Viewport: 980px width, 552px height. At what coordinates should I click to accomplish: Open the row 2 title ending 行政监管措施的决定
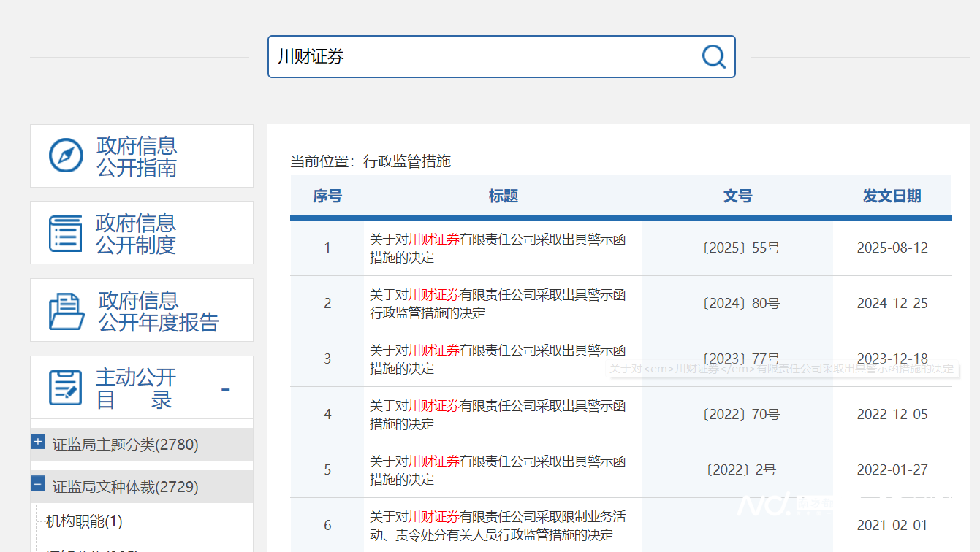[498, 304]
